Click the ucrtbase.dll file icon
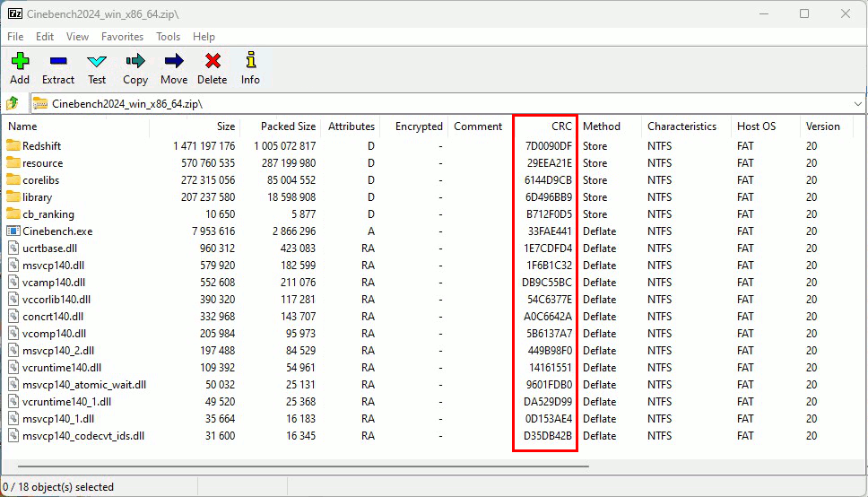Screen dimensions: 868x497 (x=13, y=248)
